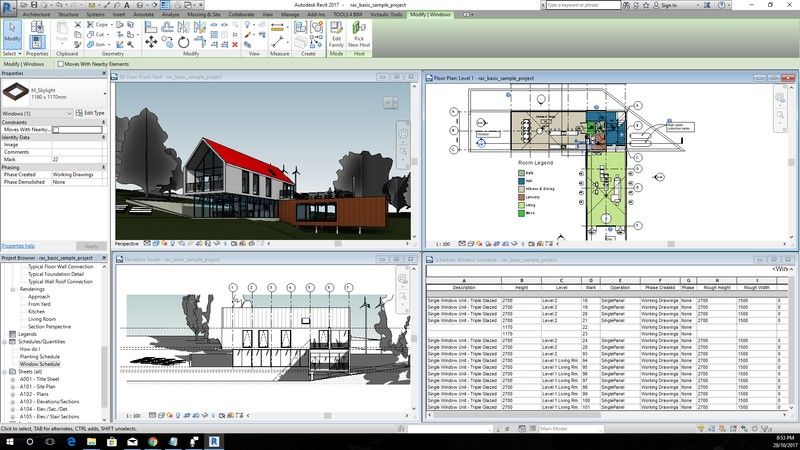Open Edit Family in the Mode panel
This screenshot has height=450, width=800.
(336, 34)
